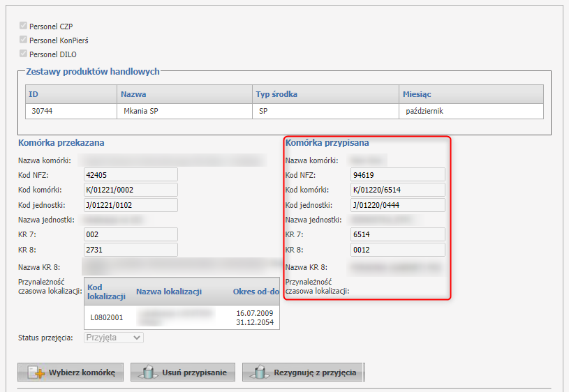Toggle the Personel DILO checkbox
The height and width of the screenshot is (392, 569).
[23, 54]
